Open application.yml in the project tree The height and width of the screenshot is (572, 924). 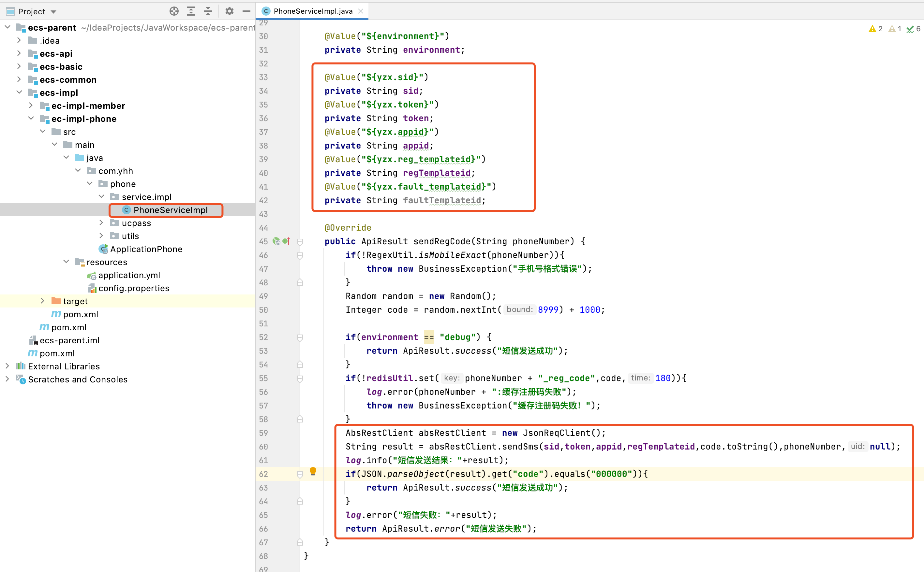pos(129,275)
